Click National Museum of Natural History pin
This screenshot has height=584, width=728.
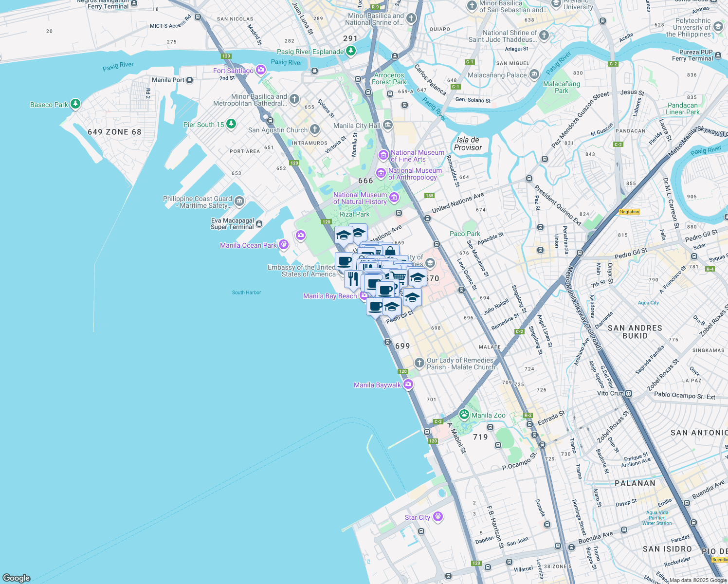click(x=394, y=198)
